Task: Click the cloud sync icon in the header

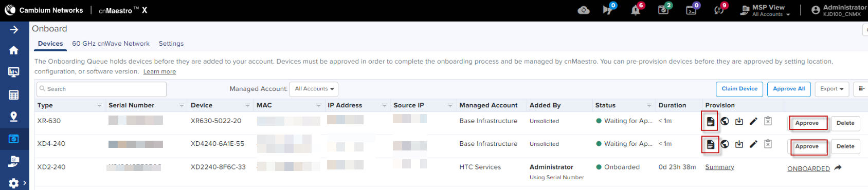Action: point(584,10)
